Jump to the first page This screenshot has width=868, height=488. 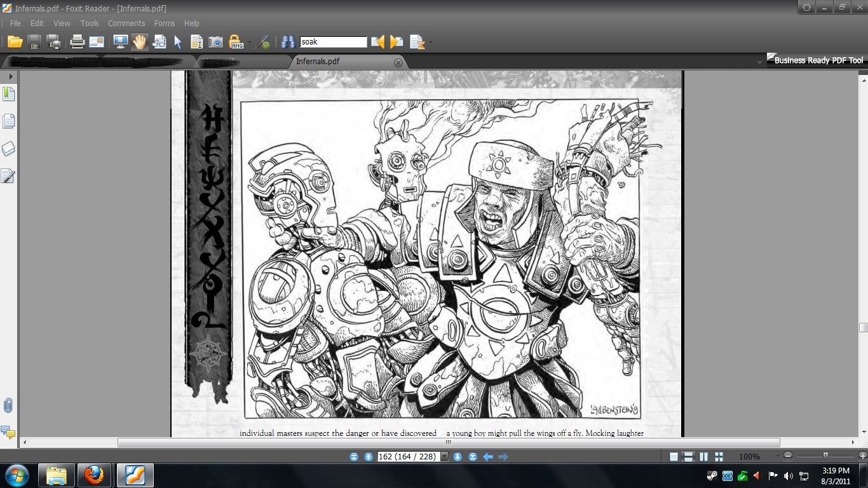click(x=354, y=457)
